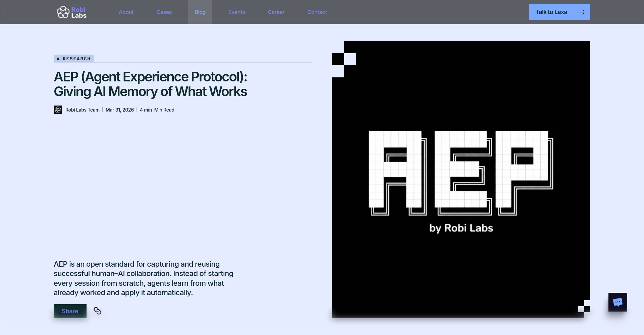Image resolution: width=644 pixels, height=335 pixels.
Task: Open the Events page
Action: pyautogui.click(x=237, y=12)
